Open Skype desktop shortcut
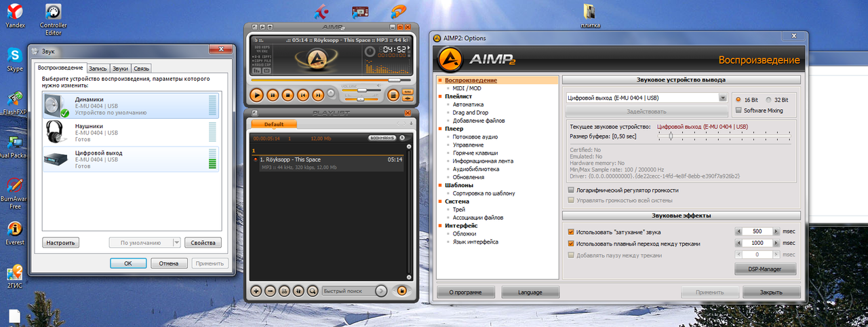 (14, 60)
